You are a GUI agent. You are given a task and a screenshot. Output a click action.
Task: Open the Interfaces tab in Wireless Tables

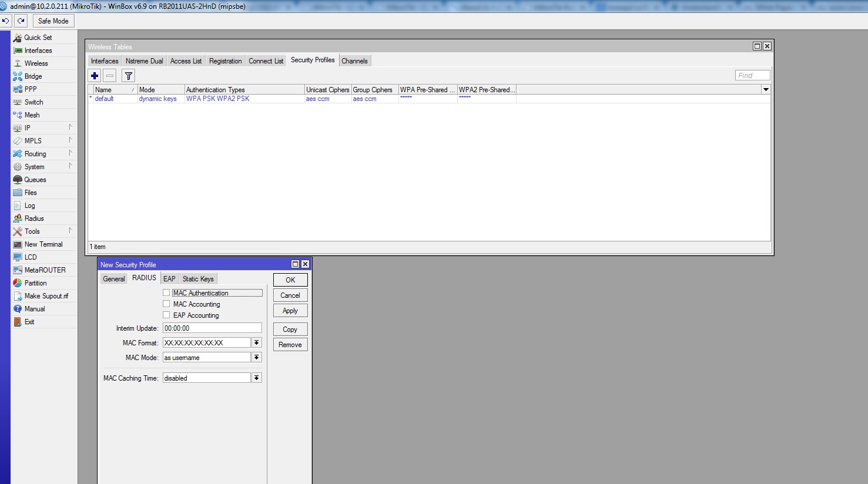(105, 61)
